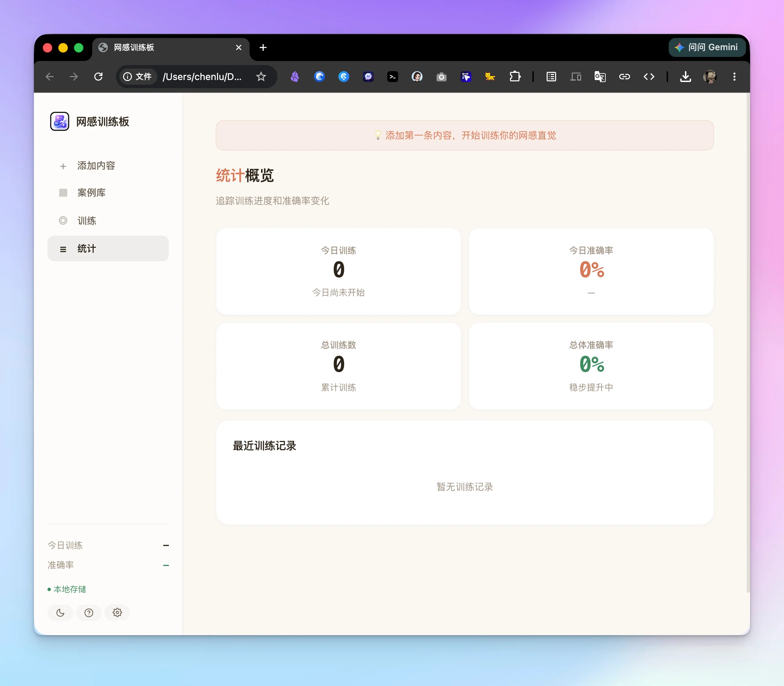Open the terminal prompt extension icon
Image resolution: width=784 pixels, height=686 pixels.
tap(393, 77)
